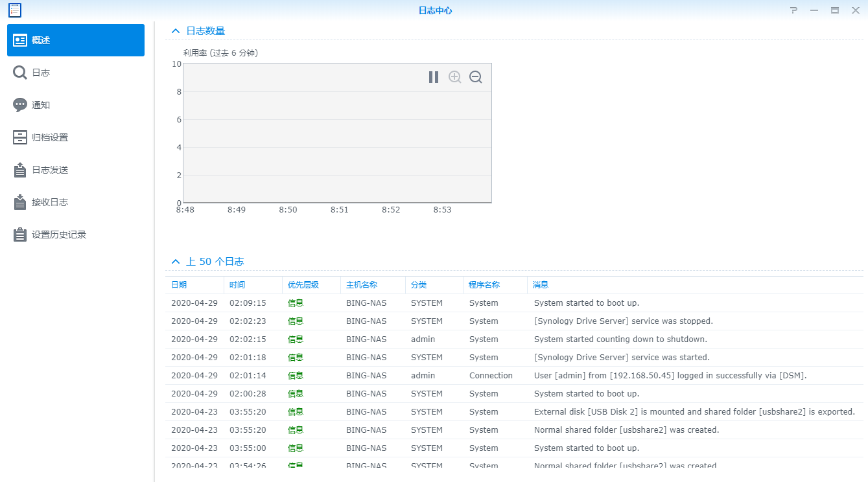
Task: Sort by the 分类 column header
Action: pos(434,285)
